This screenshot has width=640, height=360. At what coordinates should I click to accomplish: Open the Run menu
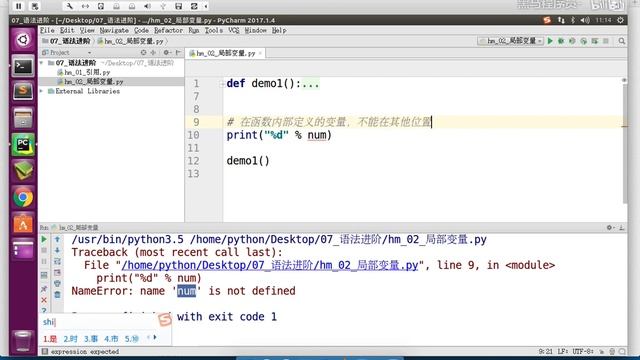pyautogui.click(x=194, y=30)
